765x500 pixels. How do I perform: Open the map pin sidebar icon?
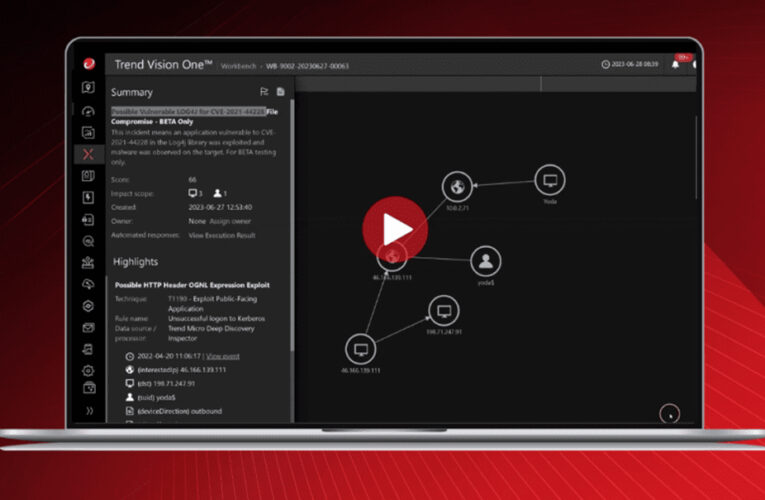tap(88, 87)
